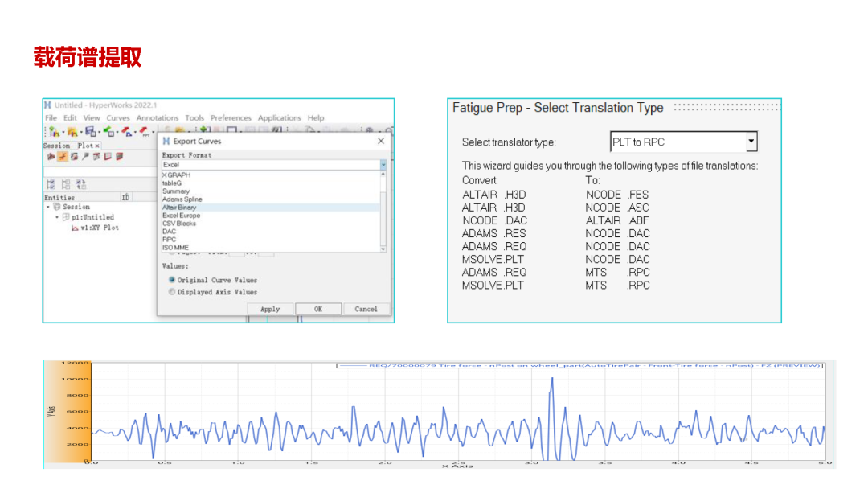Click the green-arrow Import icon in toolbar
The width and height of the screenshot is (868, 489).
coord(108,131)
